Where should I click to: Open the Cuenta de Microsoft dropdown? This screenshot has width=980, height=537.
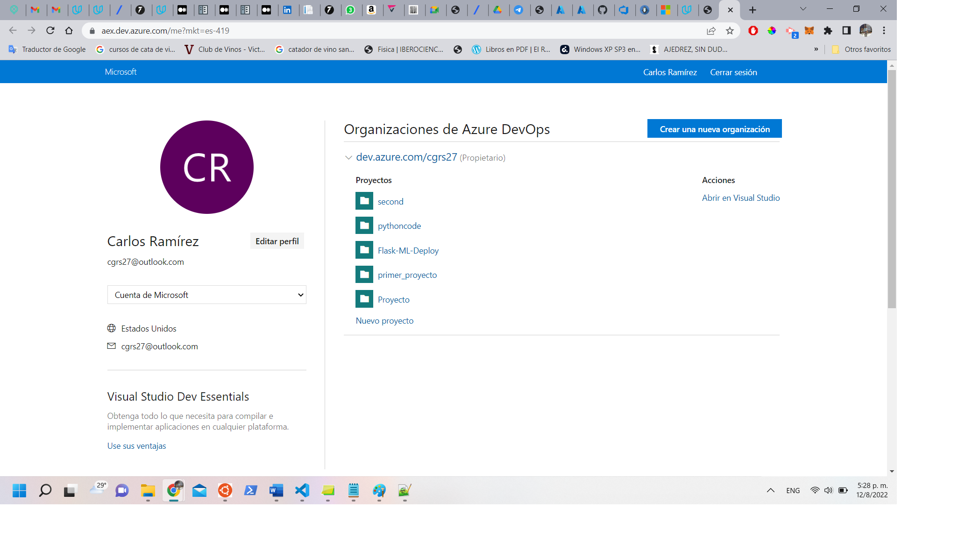pyautogui.click(x=206, y=295)
